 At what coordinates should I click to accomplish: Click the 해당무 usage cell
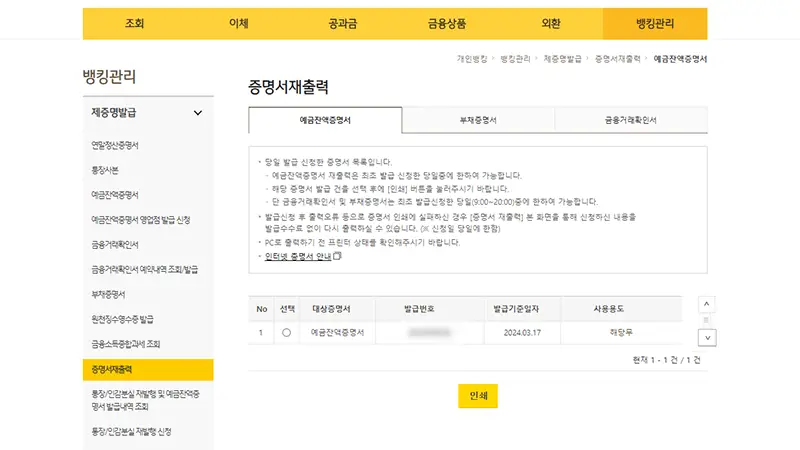pos(621,332)
